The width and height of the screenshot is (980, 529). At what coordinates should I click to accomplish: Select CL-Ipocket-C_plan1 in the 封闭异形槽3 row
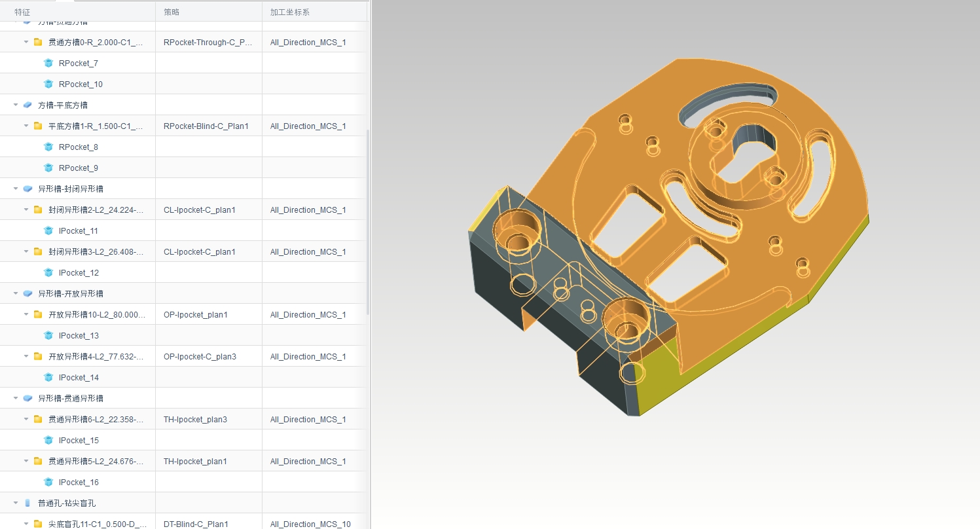[x=209, y=251]
